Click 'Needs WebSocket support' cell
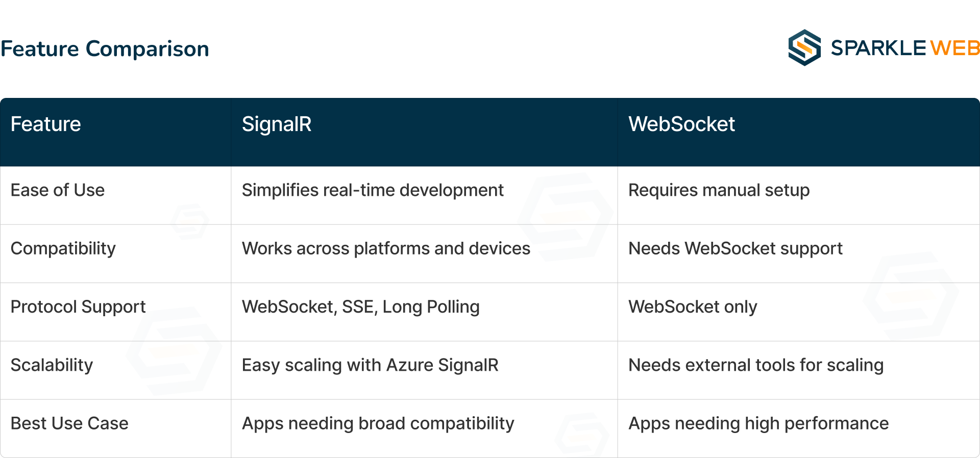The image size is (980, 458). tap(735, 248)
